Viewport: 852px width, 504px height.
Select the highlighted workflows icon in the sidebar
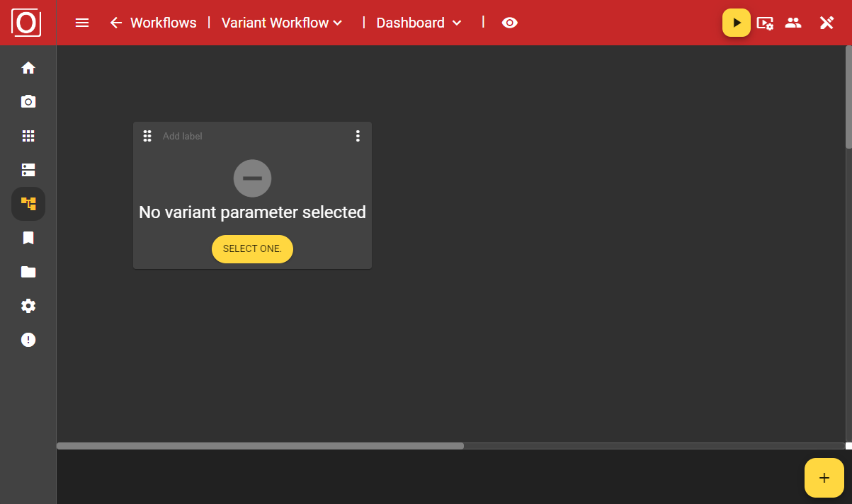point(28,203)
